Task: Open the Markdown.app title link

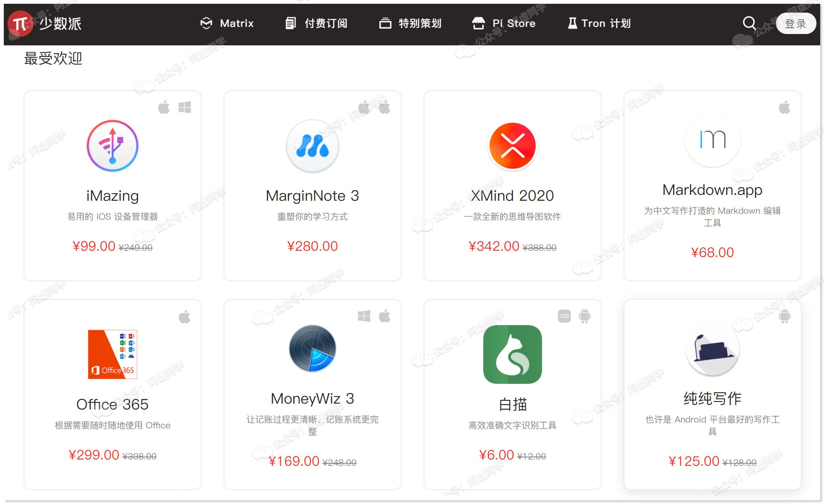Action: click(713, 190)
